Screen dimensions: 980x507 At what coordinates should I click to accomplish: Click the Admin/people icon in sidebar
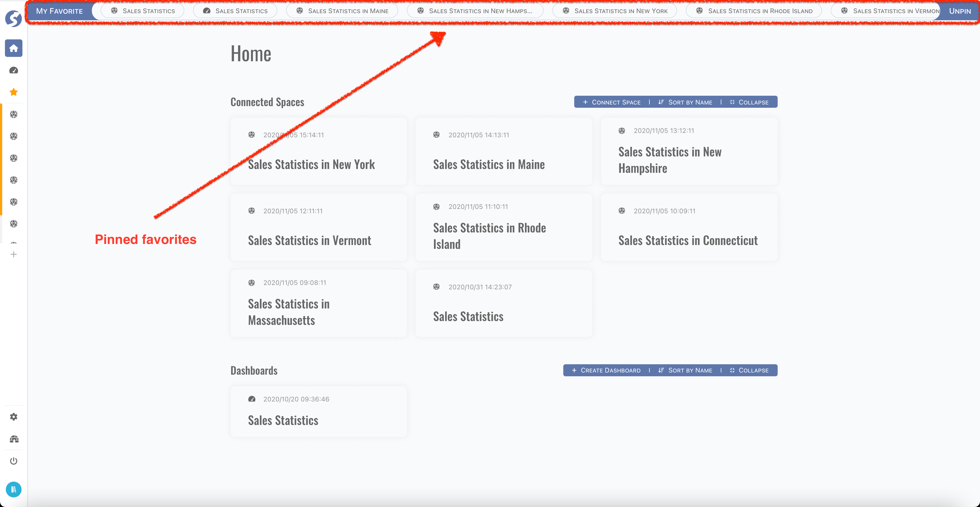click(14, 439)
